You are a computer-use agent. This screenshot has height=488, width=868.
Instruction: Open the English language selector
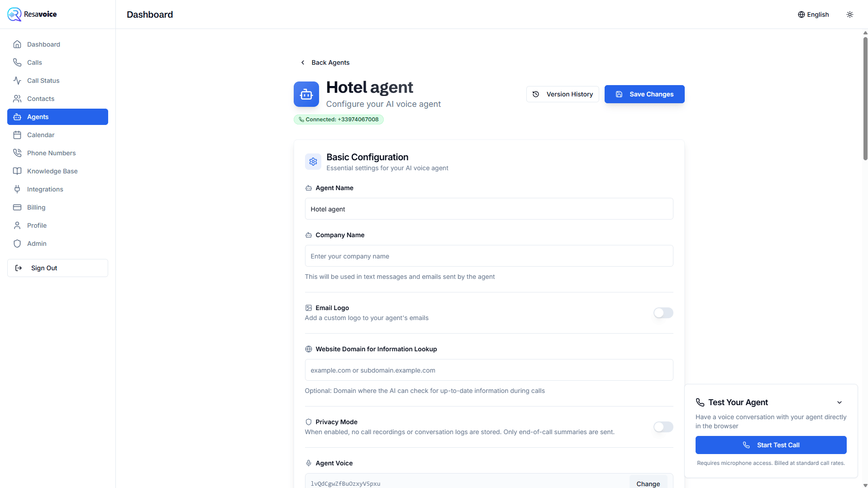(x=813, y=14)
